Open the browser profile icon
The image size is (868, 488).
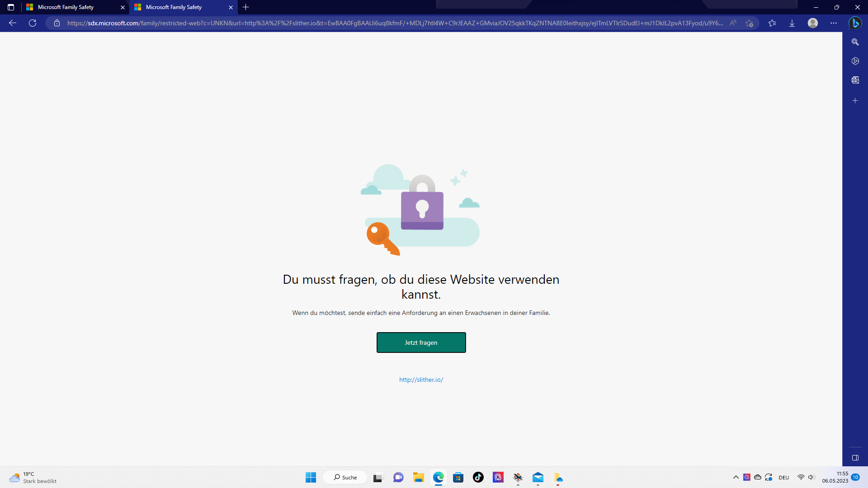pos(812,23)
